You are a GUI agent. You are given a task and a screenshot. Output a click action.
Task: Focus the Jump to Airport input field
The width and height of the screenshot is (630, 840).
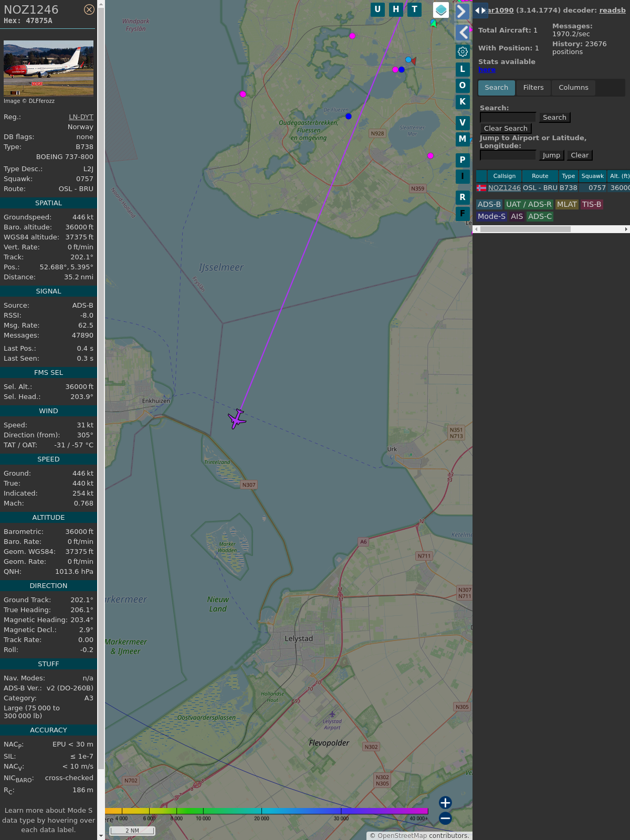(508, 155)
